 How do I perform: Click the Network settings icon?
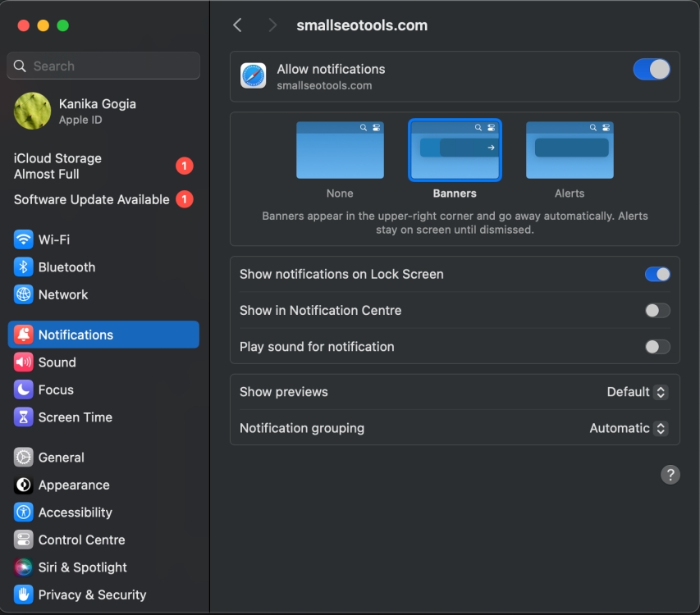pyautogui.click(x=24, y=294)
